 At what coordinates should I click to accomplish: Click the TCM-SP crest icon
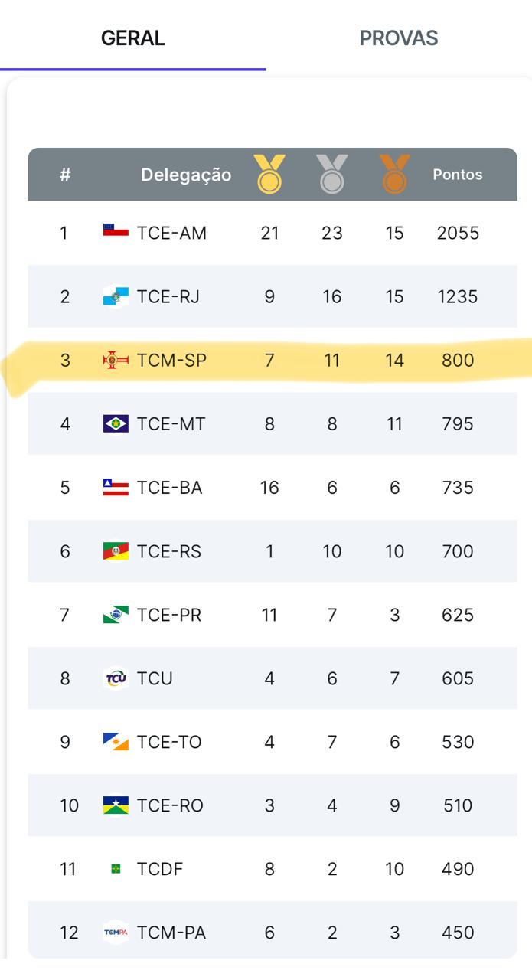point(116,360)
